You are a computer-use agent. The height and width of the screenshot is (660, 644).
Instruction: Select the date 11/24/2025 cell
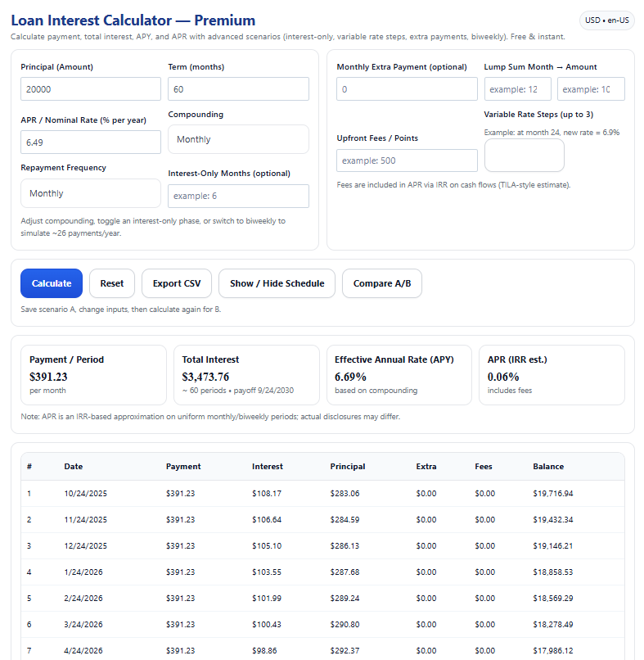click(x=85, y=519)
